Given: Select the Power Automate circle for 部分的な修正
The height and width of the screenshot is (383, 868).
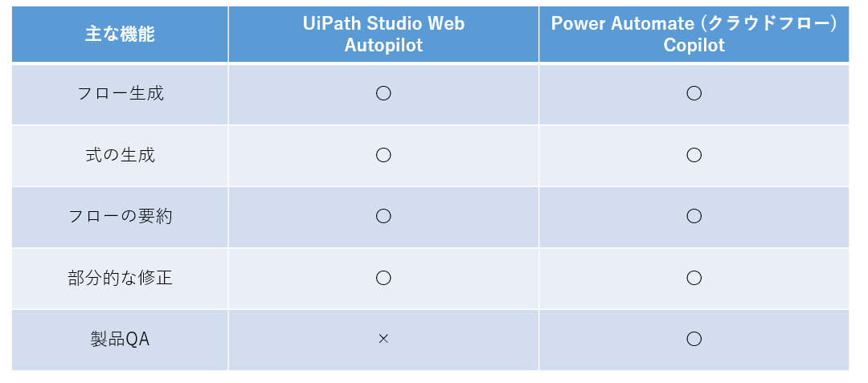Looking at the screenshot, I should 694,278.
